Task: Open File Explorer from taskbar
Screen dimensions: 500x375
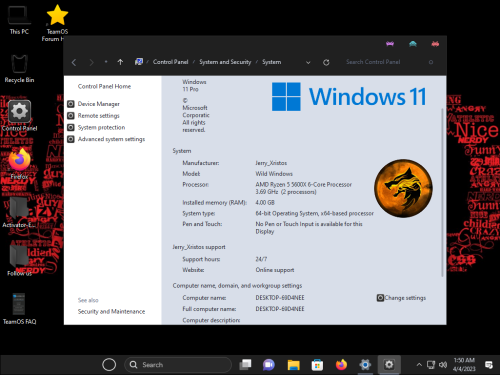Action: click(x=293, y=365)
